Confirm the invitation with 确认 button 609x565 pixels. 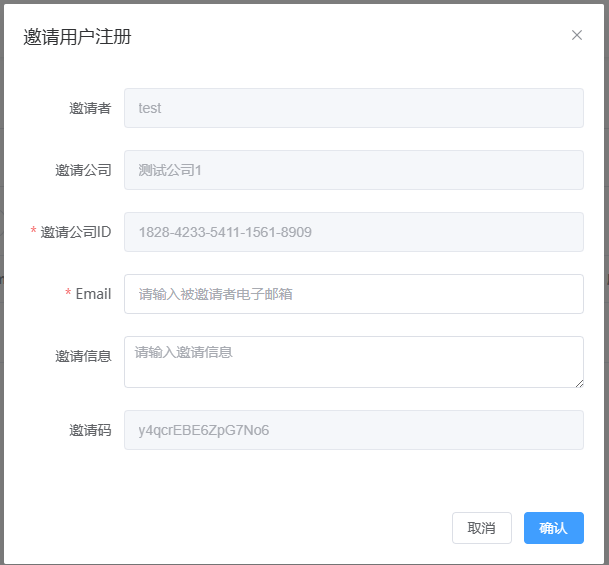click(553, 528)
